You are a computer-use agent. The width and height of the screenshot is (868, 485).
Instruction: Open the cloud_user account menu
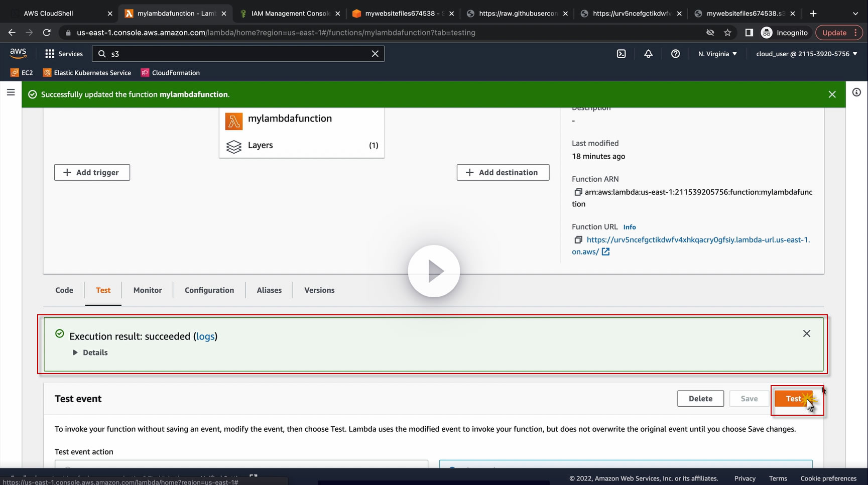(807, 54)
